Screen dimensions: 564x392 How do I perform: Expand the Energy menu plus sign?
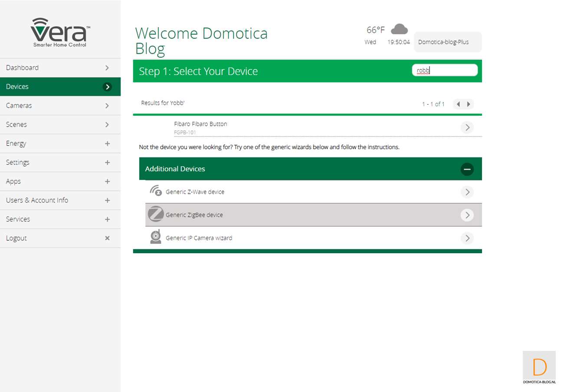(107, 144)
